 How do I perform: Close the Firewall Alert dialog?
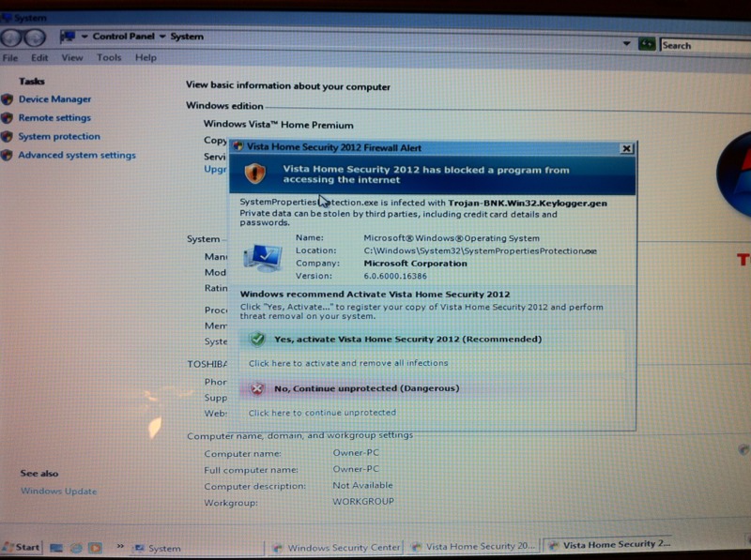[x=626, y=148]
